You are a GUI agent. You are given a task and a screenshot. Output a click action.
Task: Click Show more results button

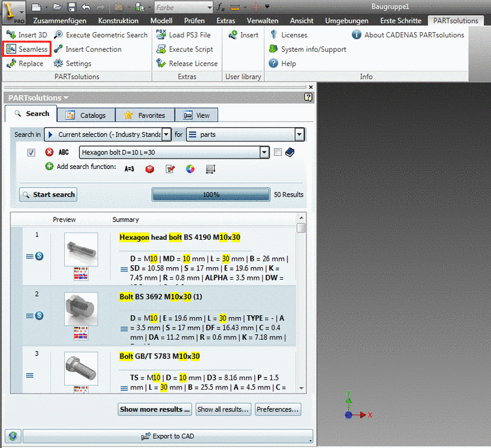155,409
